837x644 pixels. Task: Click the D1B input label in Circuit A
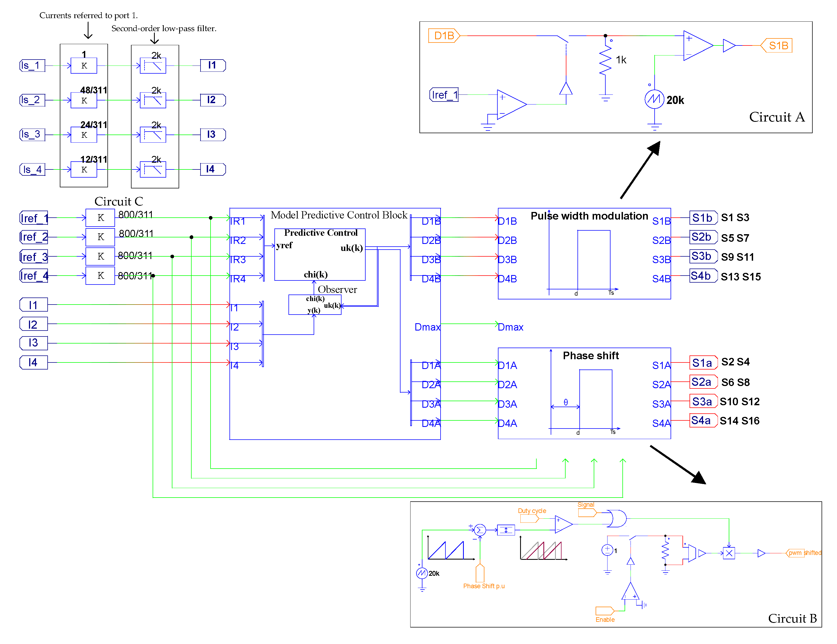(x=444, y=36)
